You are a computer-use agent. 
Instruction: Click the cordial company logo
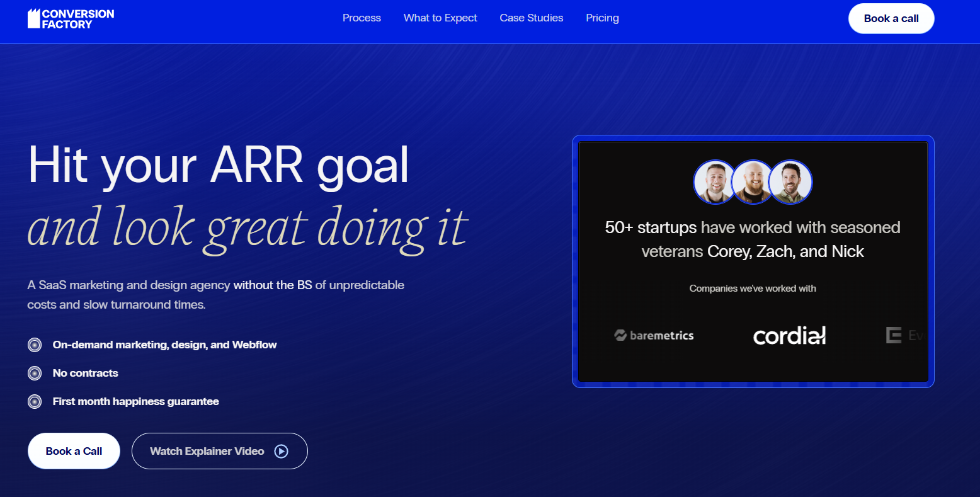click(x=789, y=336)
